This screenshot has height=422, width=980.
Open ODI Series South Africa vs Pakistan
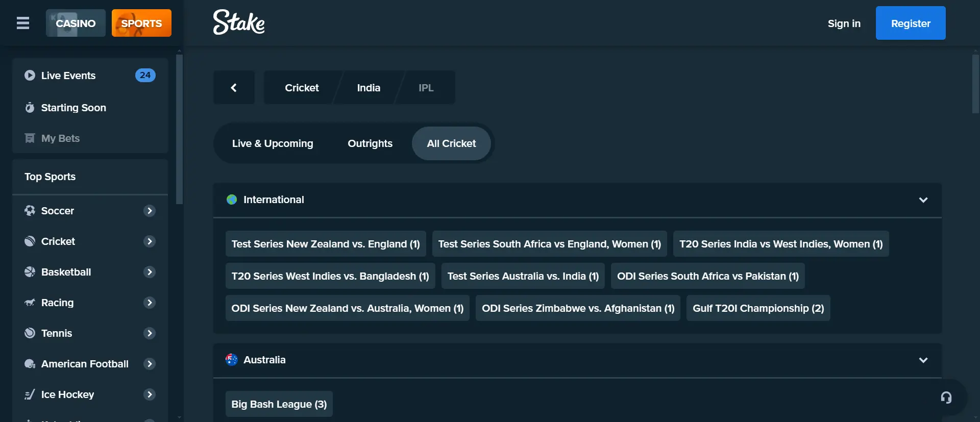click(708, 276)
